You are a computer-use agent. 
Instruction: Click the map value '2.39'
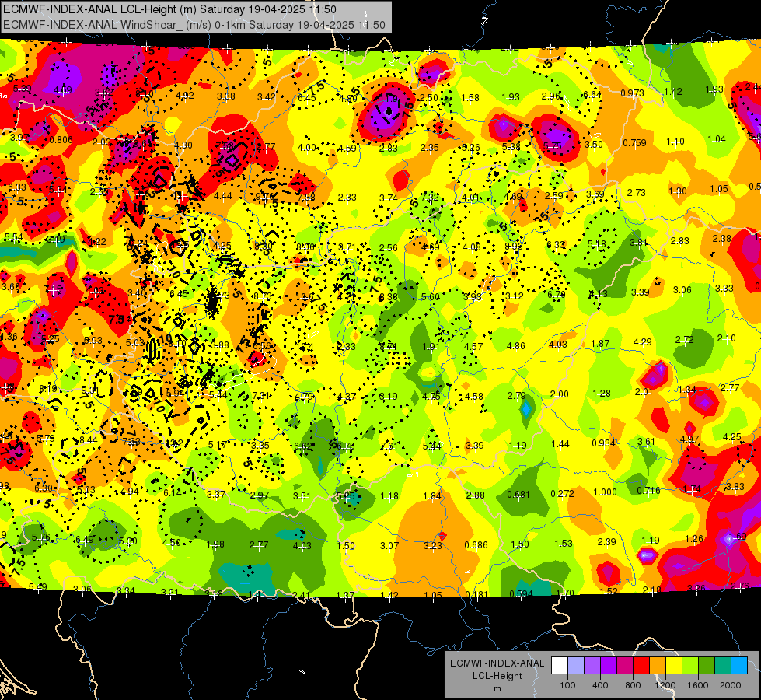pyautogui.click(x=606, y=542)
